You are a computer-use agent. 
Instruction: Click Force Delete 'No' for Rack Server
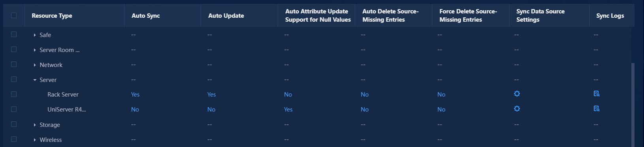coord(441,95)
